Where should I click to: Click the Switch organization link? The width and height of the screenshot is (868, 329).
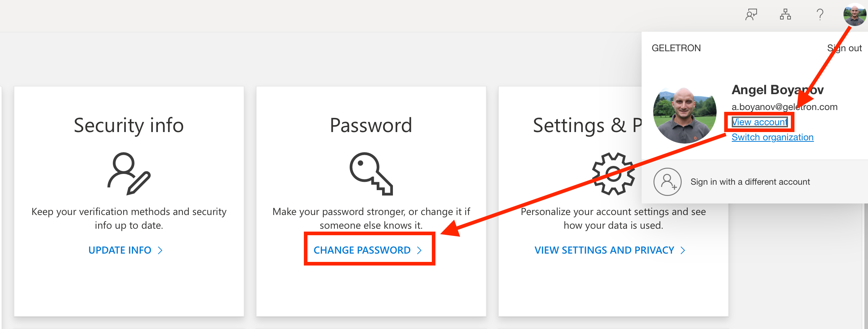[772, 137]
